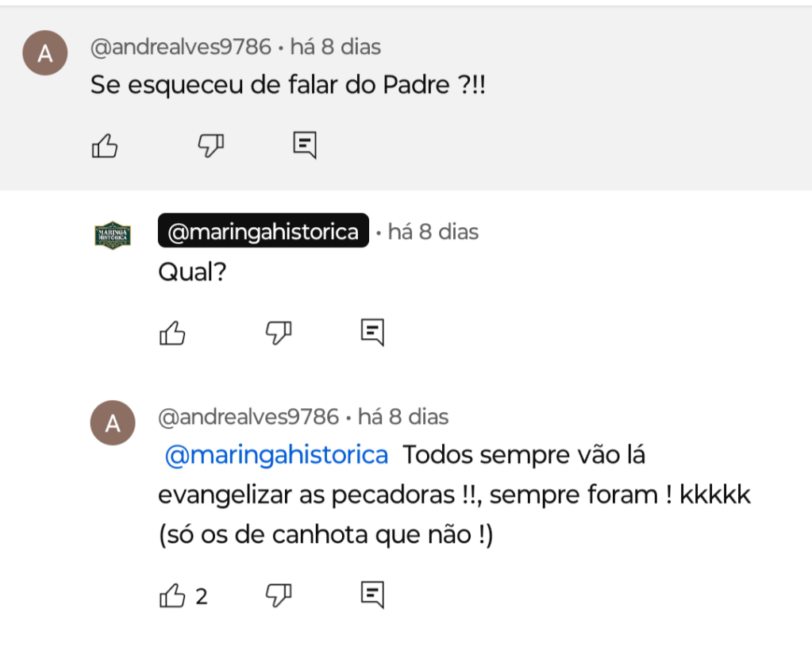Dislike the 'evangelizar as pecadoras' reply
The width and height of the screenshot is (812, 655).
coord(278,595)
